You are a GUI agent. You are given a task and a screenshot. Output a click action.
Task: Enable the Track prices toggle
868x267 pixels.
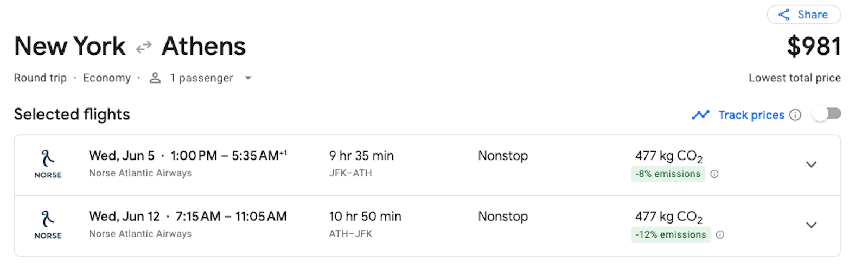pos(827,114)
